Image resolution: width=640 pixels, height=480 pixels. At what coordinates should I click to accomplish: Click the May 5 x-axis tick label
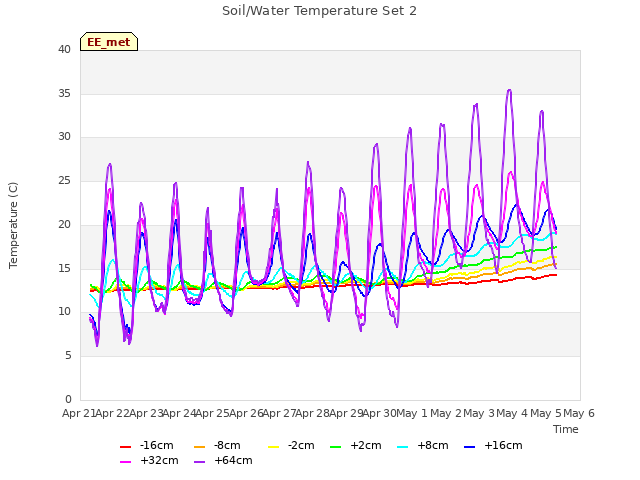[x=546, y=413]
